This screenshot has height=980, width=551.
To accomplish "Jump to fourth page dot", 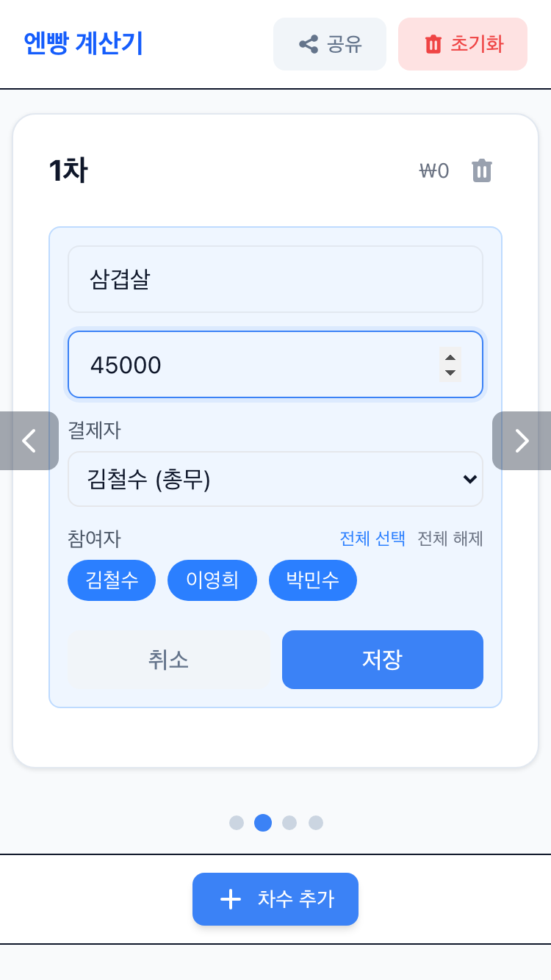I will pos(316,823).
